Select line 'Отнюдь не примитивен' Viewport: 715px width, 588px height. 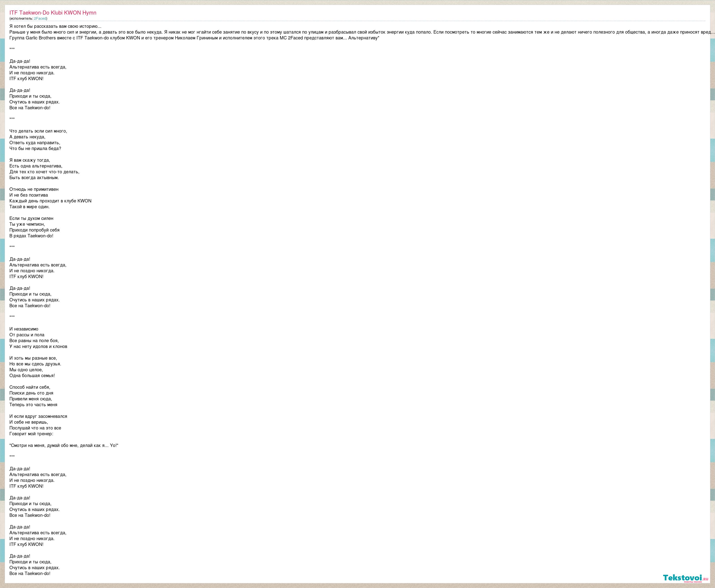point(34,189)
